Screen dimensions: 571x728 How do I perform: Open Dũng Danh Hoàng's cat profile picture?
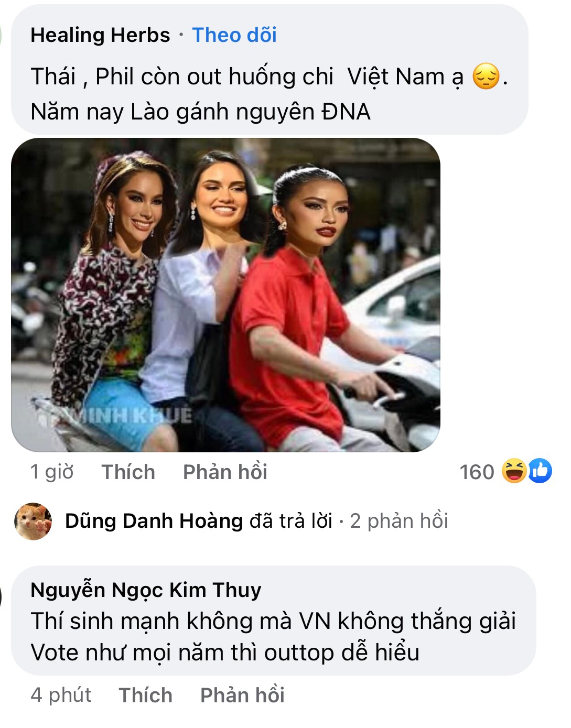click(x=33, y=521)
